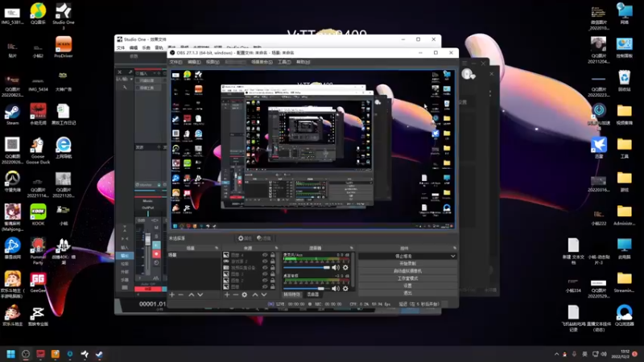Click microphone/Aux volume slider
The image size is (644, 362).
click(307, 268)
